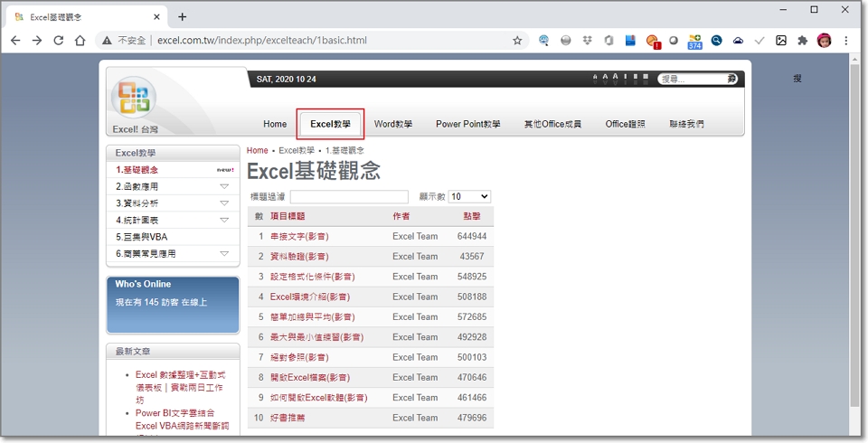This screenshot has width=868, height=443.
Task: Reload the page with the refresh icon
Action: click(58, 41)
